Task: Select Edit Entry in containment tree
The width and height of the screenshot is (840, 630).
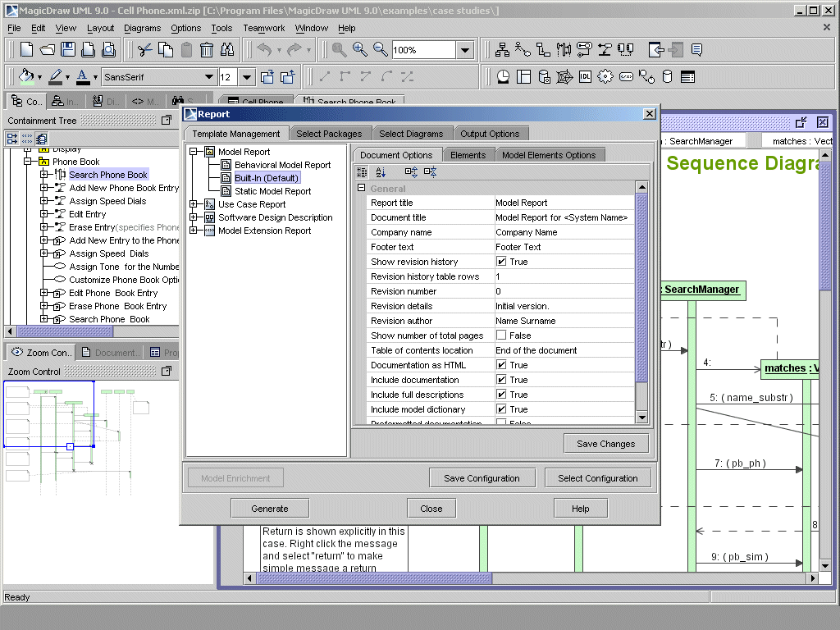Action: (x=87, y=214)
